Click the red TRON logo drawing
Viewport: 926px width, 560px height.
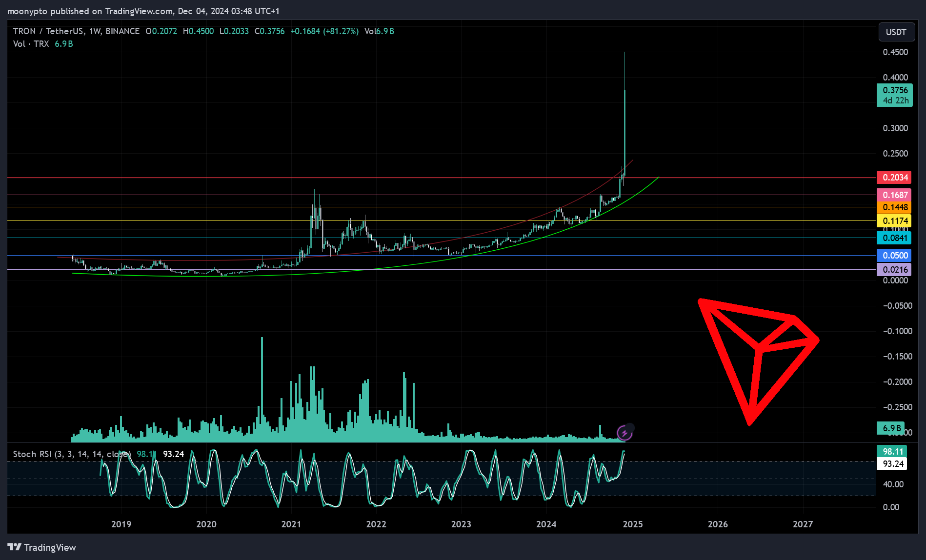[758, 361]
